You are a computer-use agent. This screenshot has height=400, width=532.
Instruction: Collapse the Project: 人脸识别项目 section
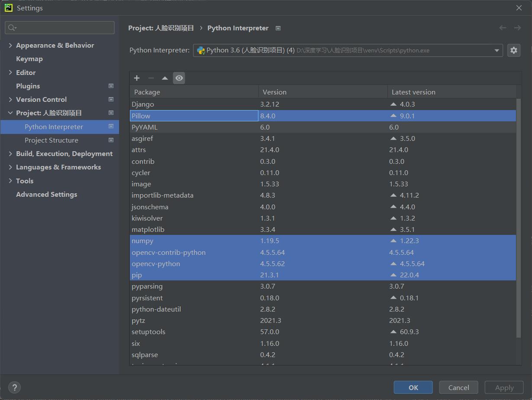click(10, 113)
